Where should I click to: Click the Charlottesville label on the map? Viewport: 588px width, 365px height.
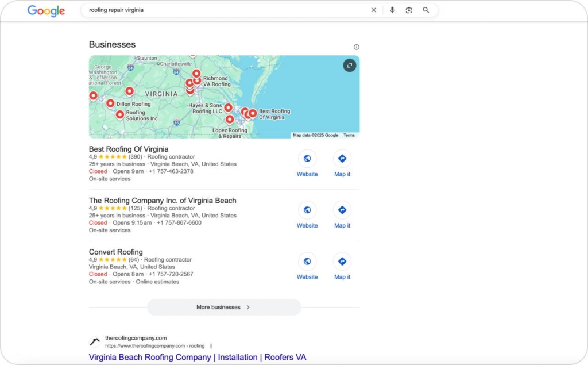point(176,64)
